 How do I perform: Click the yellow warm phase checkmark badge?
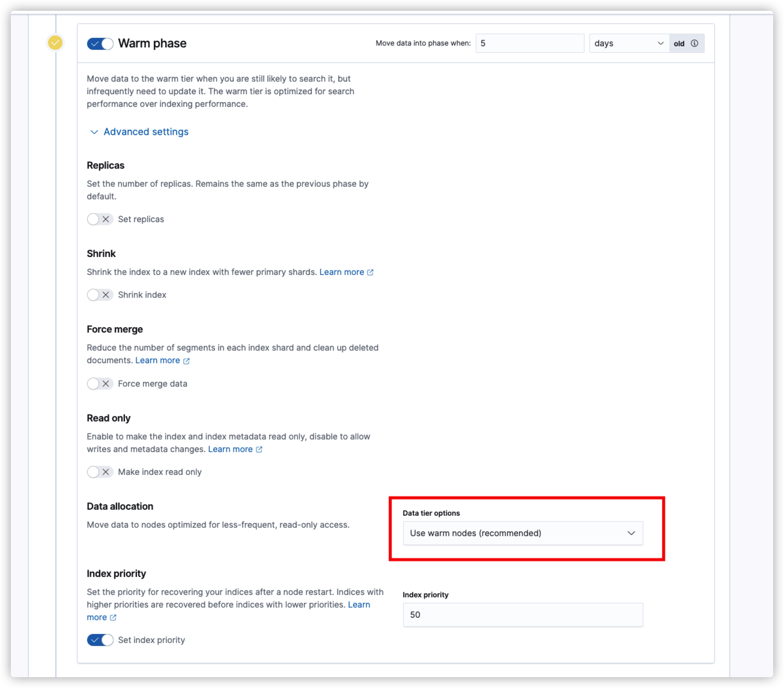point(55,43)
